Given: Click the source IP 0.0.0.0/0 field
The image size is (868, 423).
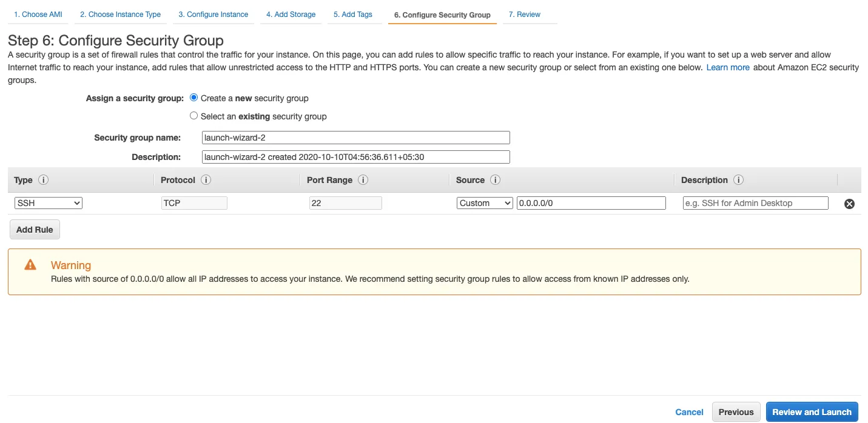Looking at the screenshot, I should [x=591, y=203].
